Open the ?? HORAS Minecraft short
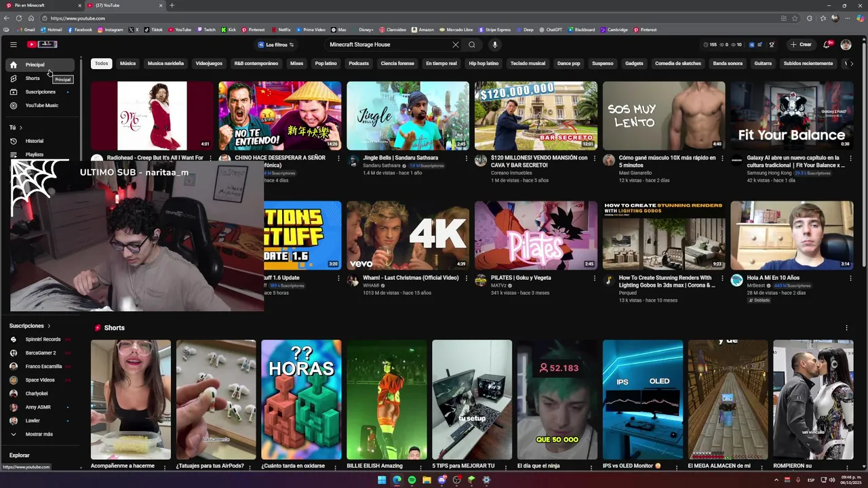Viewport: 868px width, 488px height. [301, 400]
